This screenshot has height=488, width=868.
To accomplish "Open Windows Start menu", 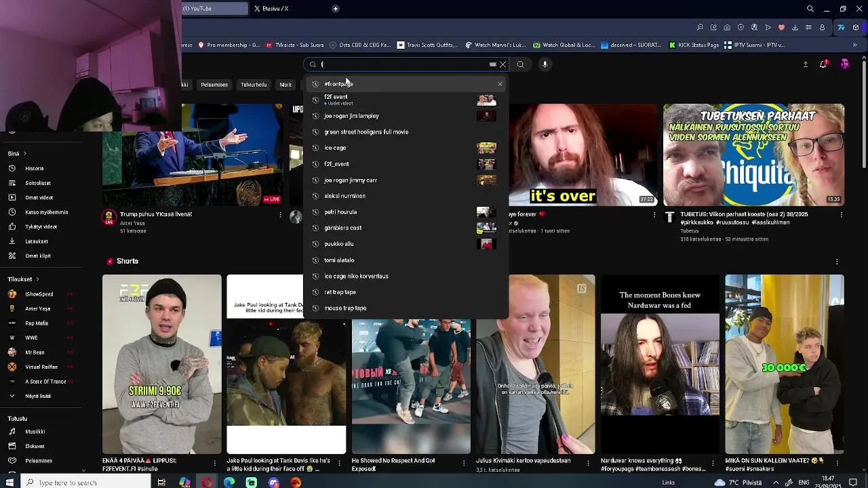I will coord(9,483).
